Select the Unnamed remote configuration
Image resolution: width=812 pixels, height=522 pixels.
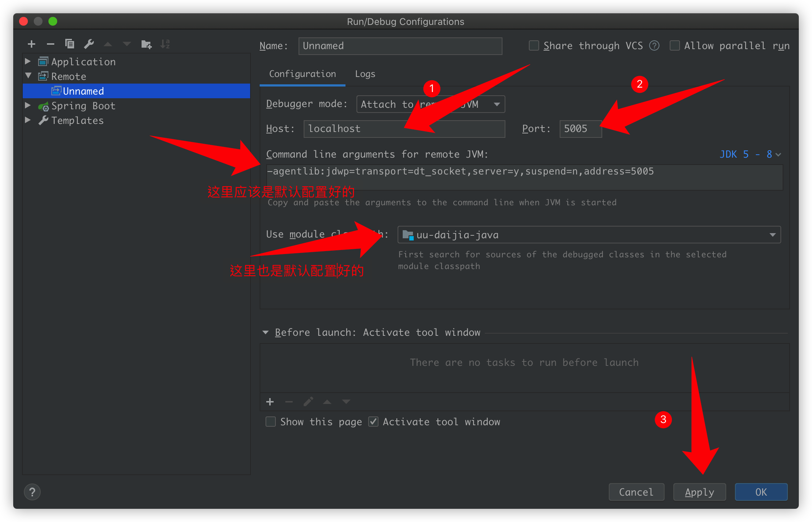(x=136, y=91)
